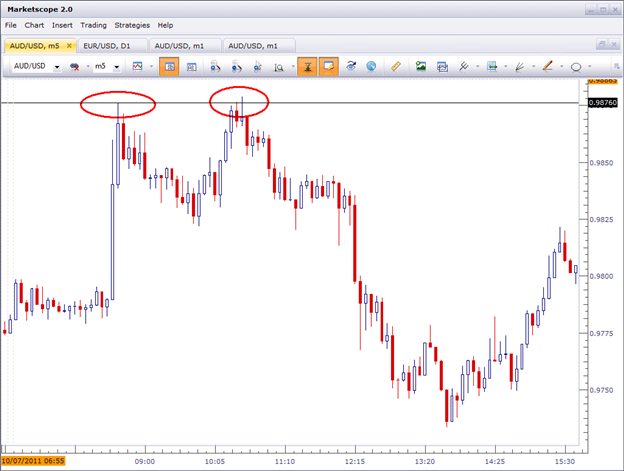Toggle the highlighted chart label note button
The height and width of the screenshot is (471, 624).
329,66
